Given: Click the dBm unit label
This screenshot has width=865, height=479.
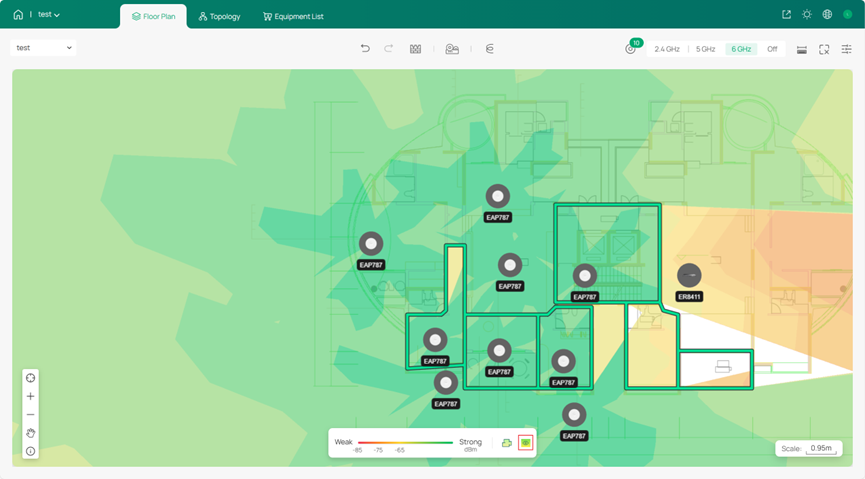Looking at the screenshot, I should pyautogui.click(x=471, y=450).
